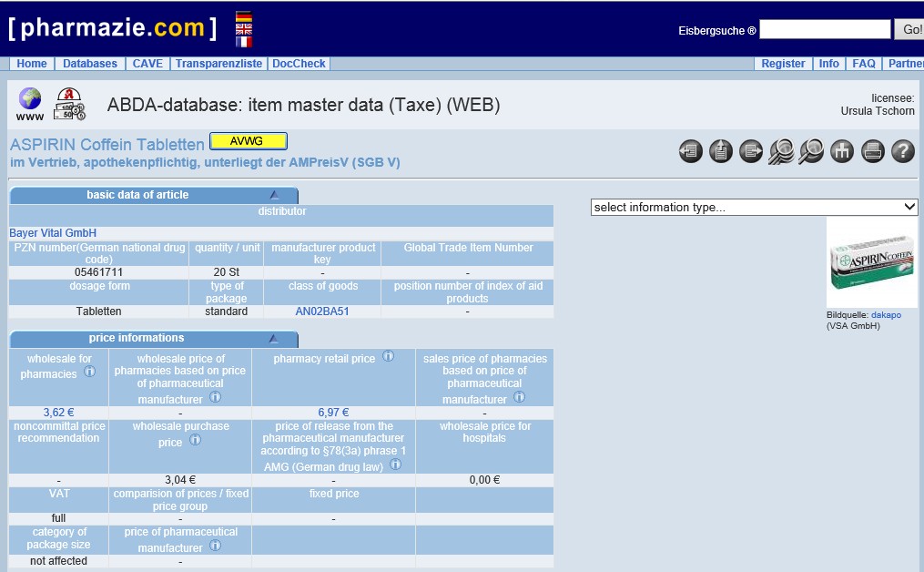
Task: Click the Aspirin Coffein package thumbnail
Action: (872, 261)
